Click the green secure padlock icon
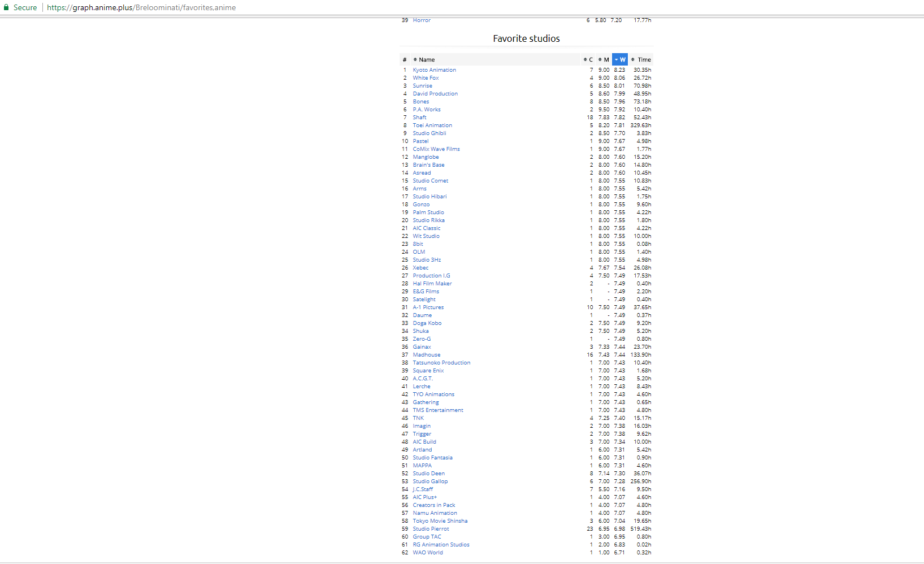The height and width of the screenshot is (564, 924). 6,7
